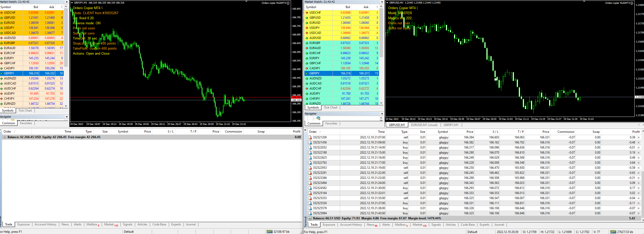Click EURAUD arrow icon in right Market Watch
The height and width of the screenshot is (234, 644).
(307, 48)
